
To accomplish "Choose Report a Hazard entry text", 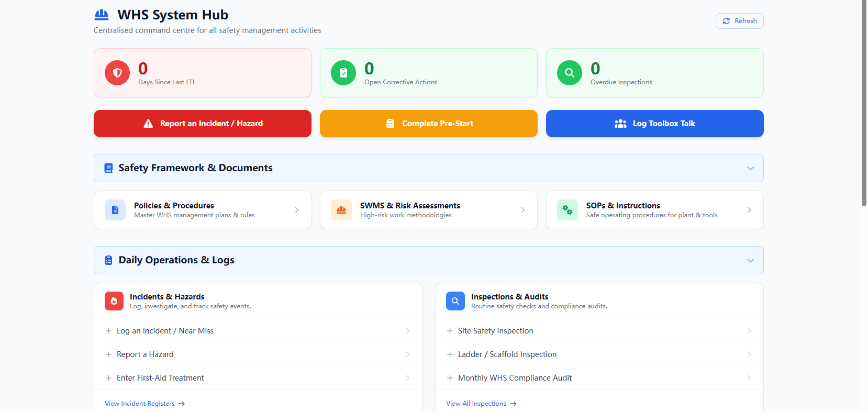I will [145, 354].
